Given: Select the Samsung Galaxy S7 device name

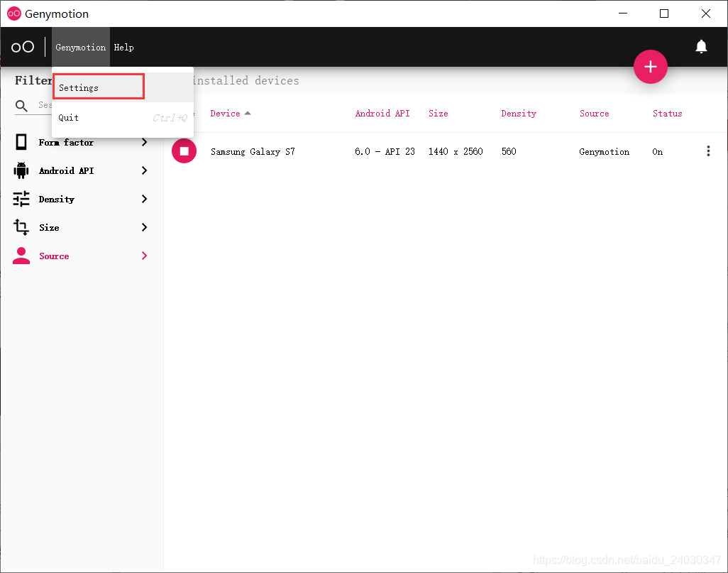Looking at the screenshot, I should click(x=253, y=151).
